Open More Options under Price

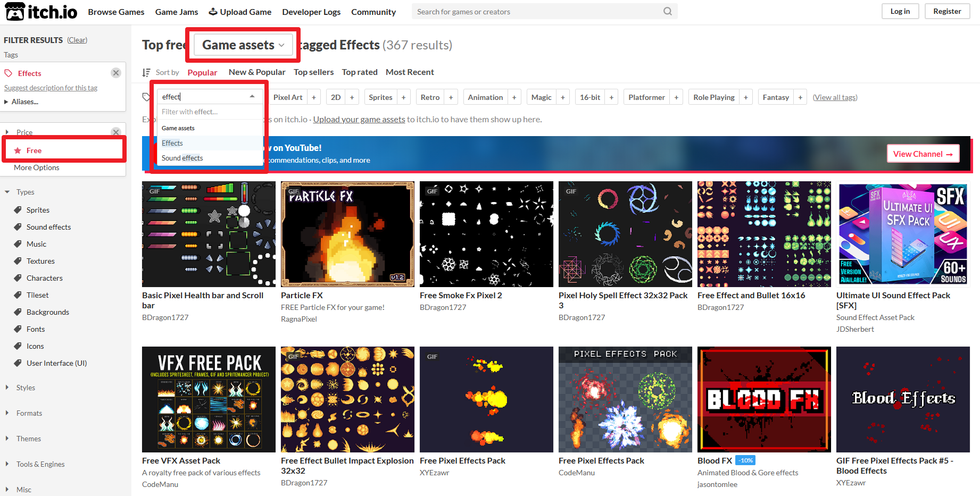(37, 167)
